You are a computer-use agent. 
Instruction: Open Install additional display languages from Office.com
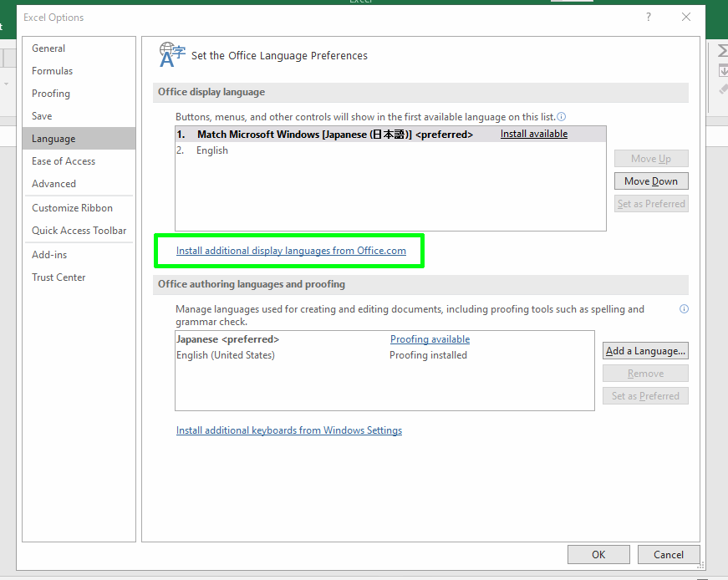[x=291, y=251]
